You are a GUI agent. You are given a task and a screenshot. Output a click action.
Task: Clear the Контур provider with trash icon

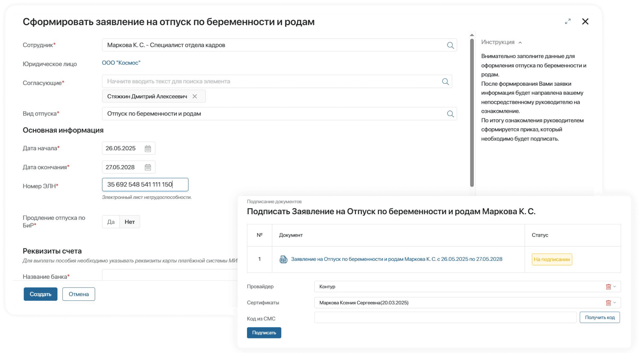[x=608, y=287]
